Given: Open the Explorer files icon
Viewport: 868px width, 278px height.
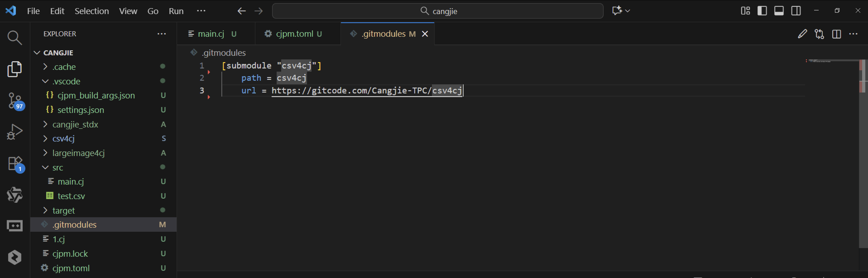Looking at the screenshot, I should click(14, 69).
